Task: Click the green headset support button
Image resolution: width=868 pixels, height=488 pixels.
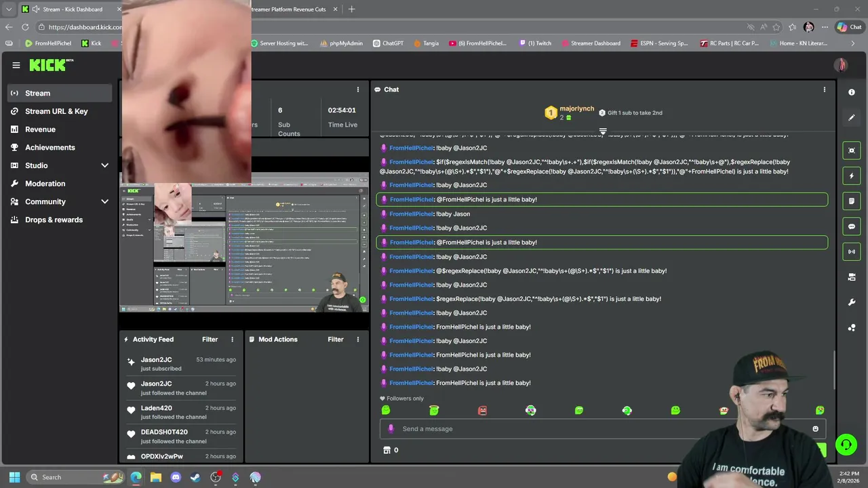Action: pyautogui.click(x=846, y=445)
